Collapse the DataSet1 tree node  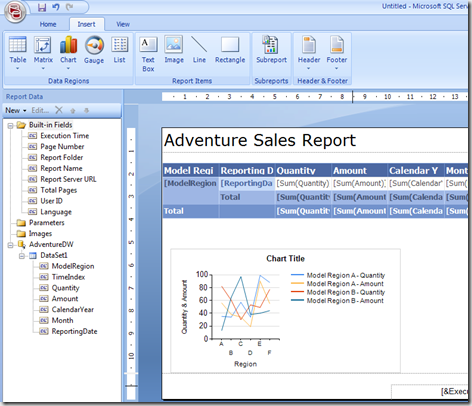point(21,256)
